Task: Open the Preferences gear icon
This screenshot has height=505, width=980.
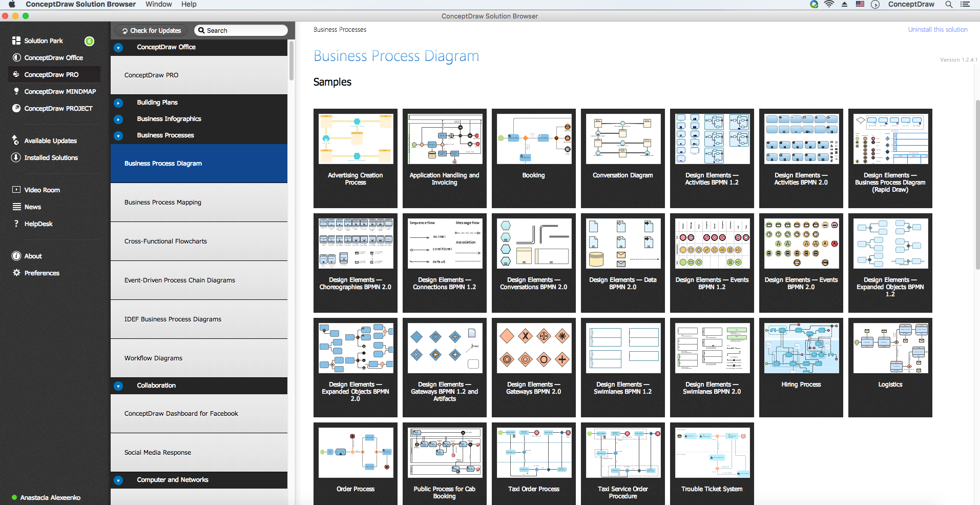Action: [16, 273]
